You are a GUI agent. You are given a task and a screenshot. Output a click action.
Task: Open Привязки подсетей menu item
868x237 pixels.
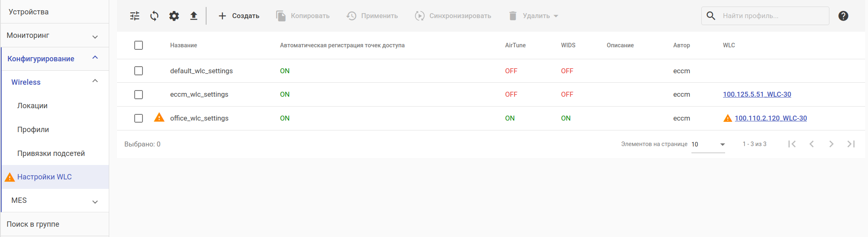click(51, 153)
